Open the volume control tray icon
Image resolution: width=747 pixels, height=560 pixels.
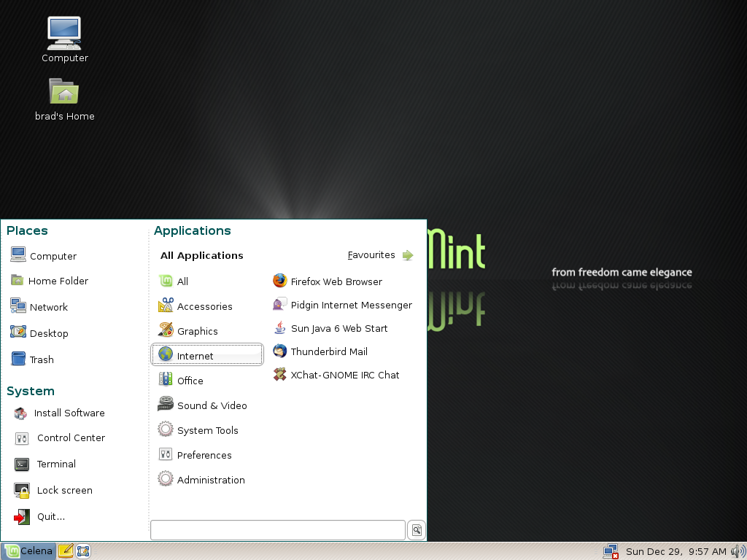click(x=738, y=551)
